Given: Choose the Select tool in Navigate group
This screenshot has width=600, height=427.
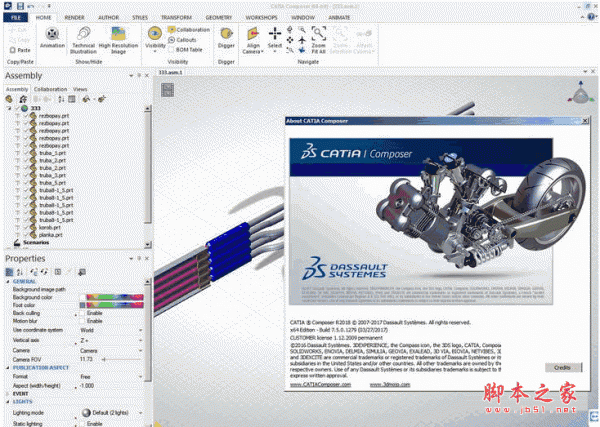Looking at the screenshot, I should 275,38.
